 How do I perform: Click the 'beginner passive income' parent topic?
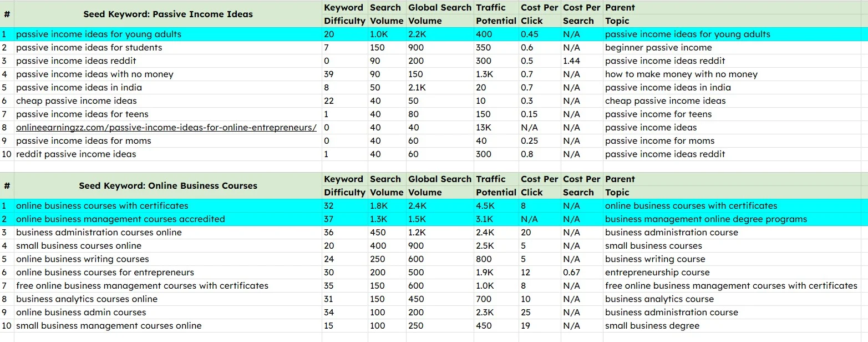coord(658,48)
